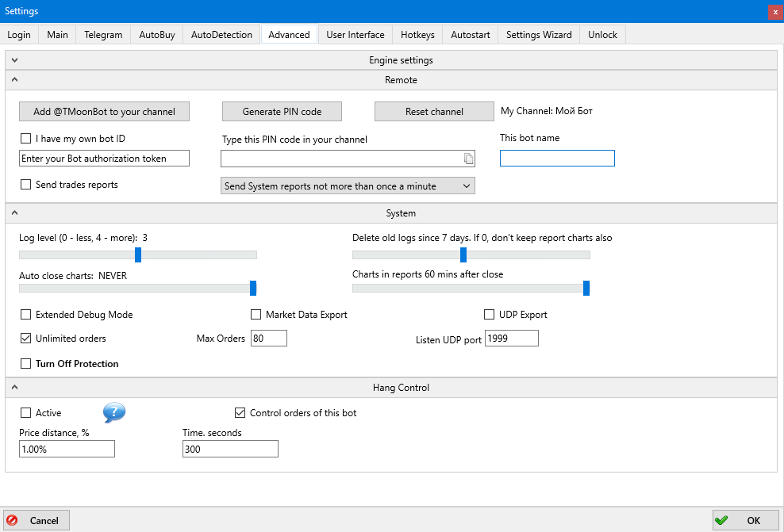This screenshot has width=784, height=532.
Task: Toggle the Turn Off Protection checkbox
Action: pyautogui.click(x=26, y=364)
